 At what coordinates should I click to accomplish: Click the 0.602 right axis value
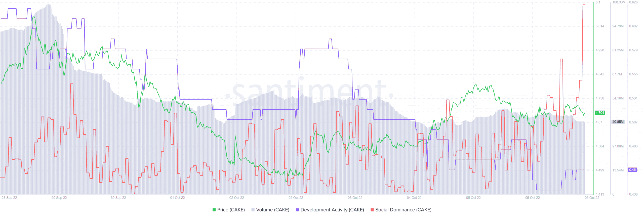click(x=633, y=26)
